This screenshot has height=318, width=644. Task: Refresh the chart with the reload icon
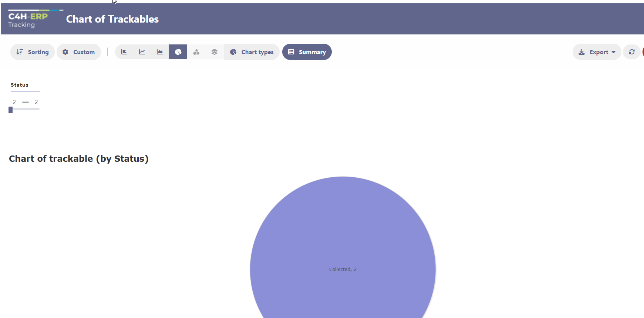coord(631,52)
